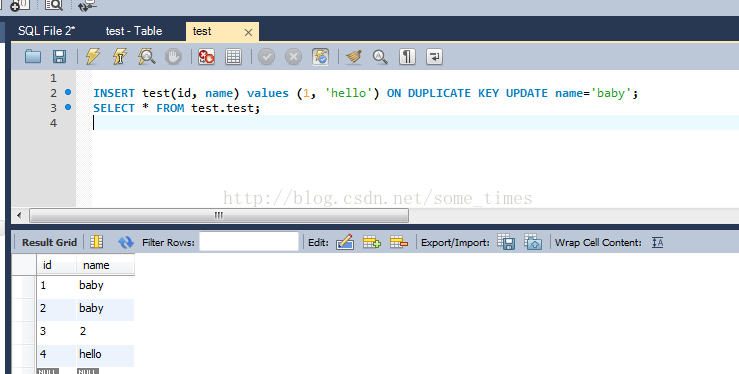
Task: Refresh result data with blue arrows
Action: 126,242
